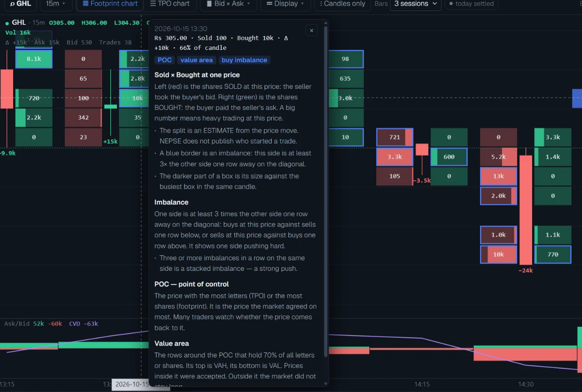Select the 720 footprint cell
Screen dimensions: 582x392
34,98
